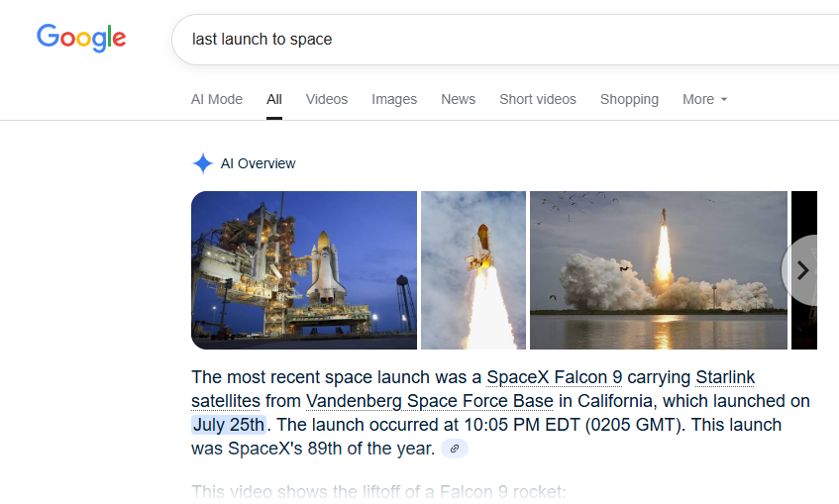Select the All results tab

coord(274,100)
